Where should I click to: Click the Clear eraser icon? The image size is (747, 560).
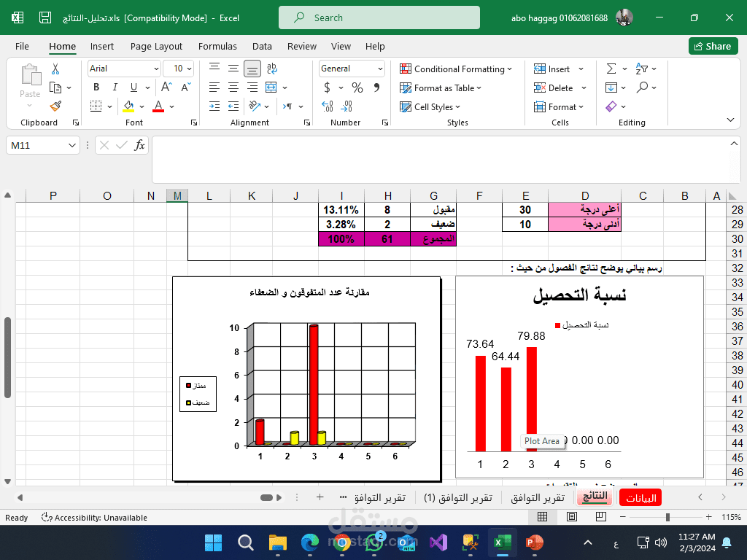pyautogui.click(x=611, y=106)
